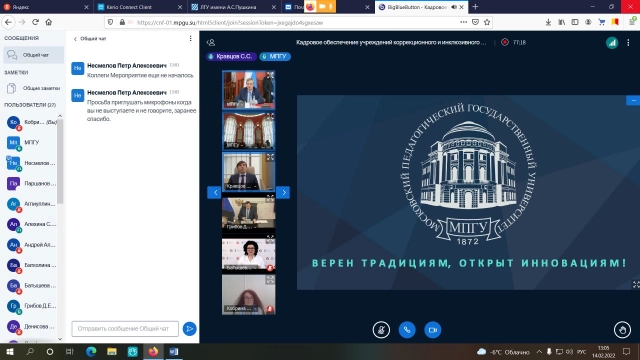The height and width of the screenshot is (360, 640).
Task: Click the red recording indicator
Action: tap(505, 42)
